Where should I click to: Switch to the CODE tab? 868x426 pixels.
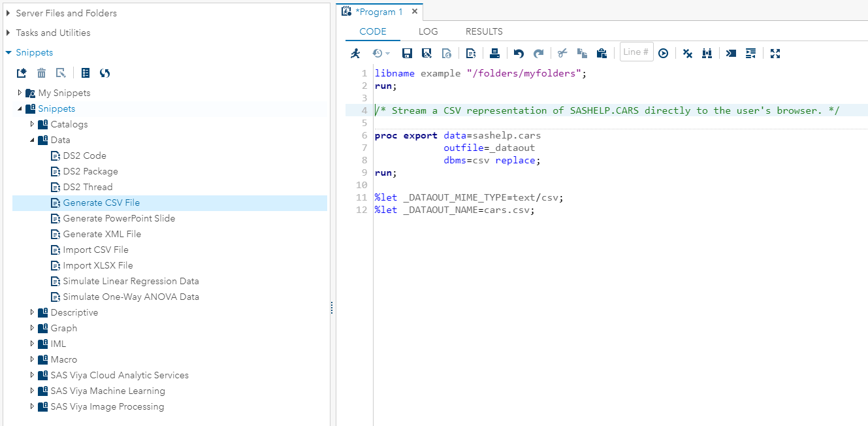point(373,31)
